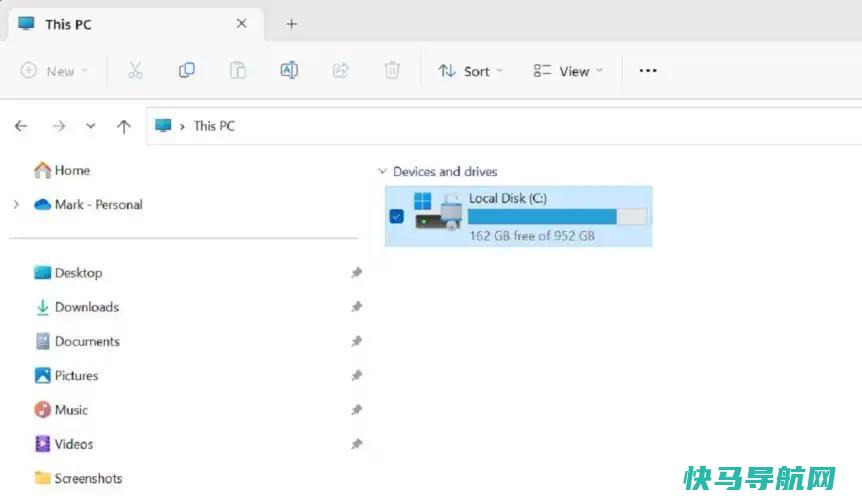Go up one level with up arrow
The height and width of the screenshot is (500, 862).
click(124, 127)
